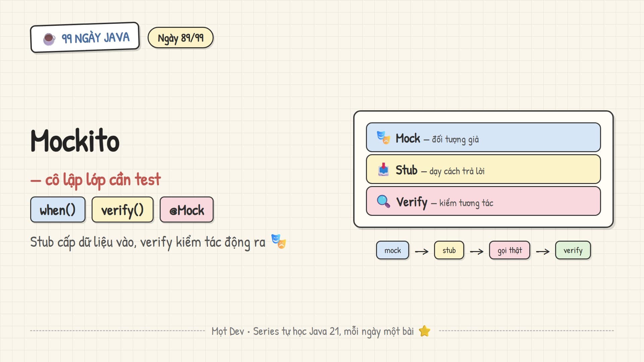Click the verify() chip

(x=122, y=210)
